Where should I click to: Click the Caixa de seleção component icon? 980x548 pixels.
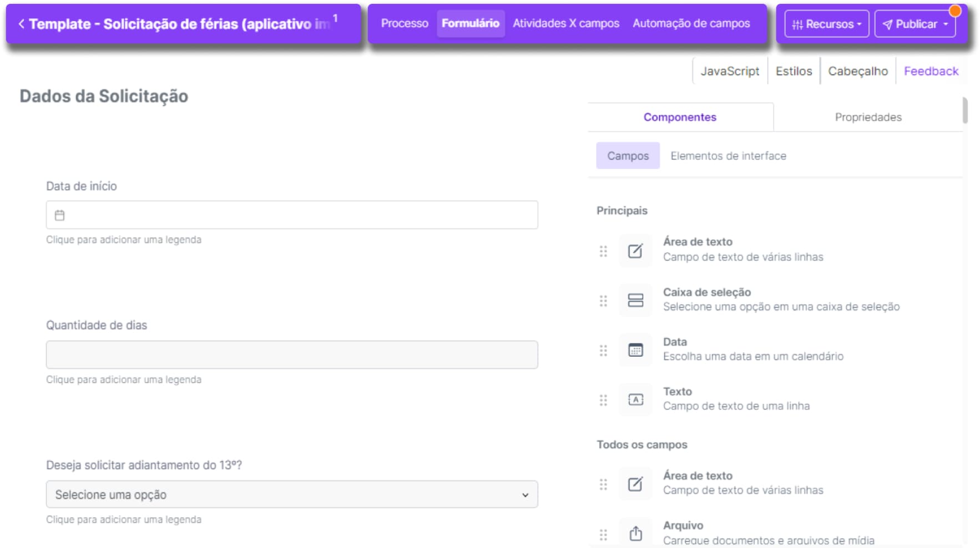pos(635,300)
